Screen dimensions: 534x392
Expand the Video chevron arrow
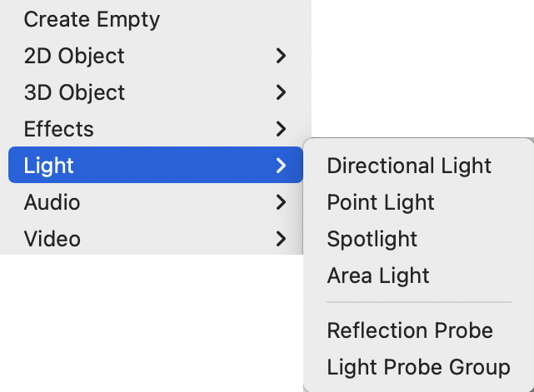(x=281, y=239)
